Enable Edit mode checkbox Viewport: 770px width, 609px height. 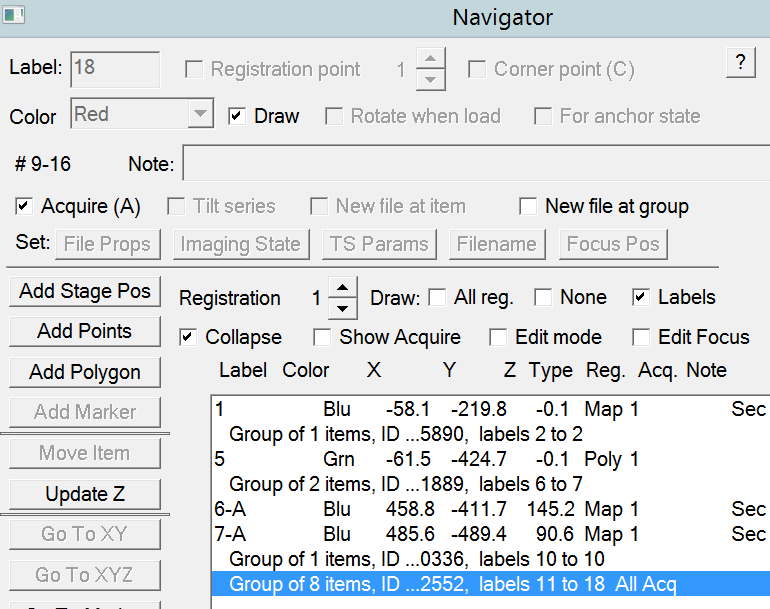pos(498,337)
